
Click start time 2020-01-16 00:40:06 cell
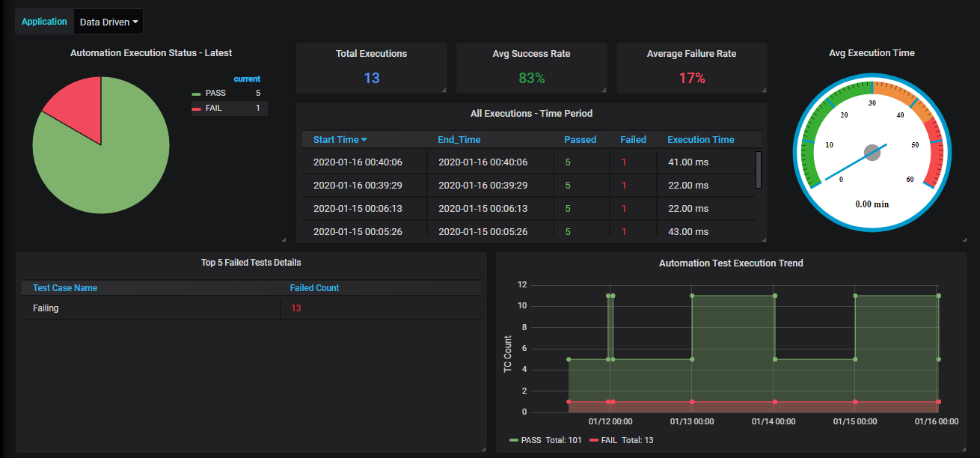(x=364, y=162)
